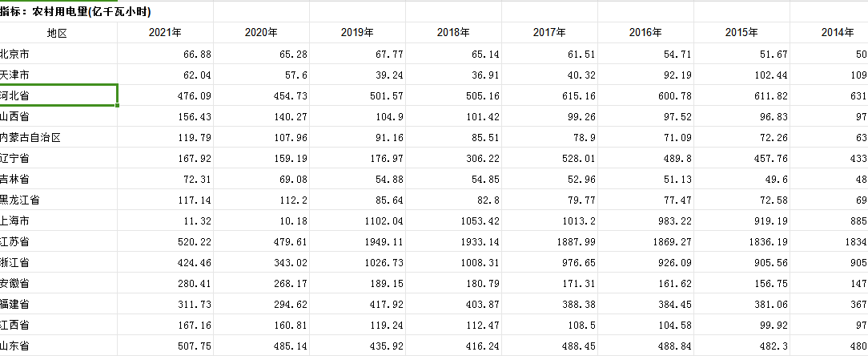This screenshot has height=356, width=868.
Task: Click the 地区 header cell
Action: point(58,33)
